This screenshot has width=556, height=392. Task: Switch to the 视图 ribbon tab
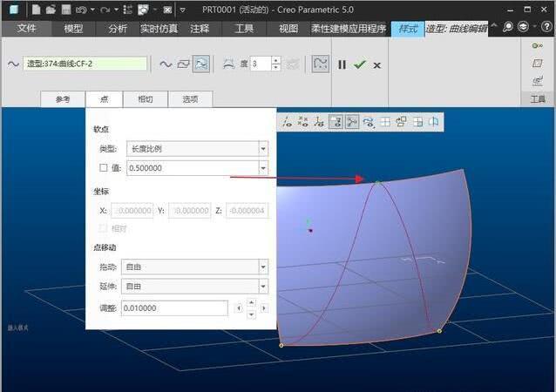click(288, 29)
